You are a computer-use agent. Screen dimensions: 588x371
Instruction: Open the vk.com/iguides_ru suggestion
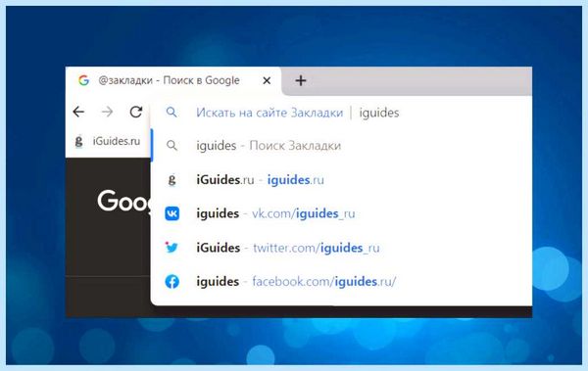341,213
